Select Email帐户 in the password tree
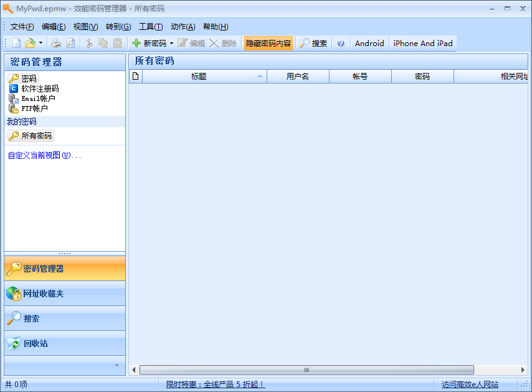Screen dimensions: 532x392 tap(38, 98)
